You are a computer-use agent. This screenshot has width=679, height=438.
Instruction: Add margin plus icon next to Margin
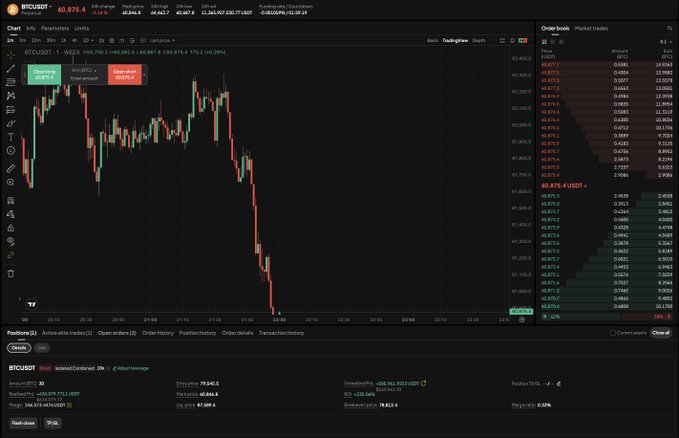[69, 405]
